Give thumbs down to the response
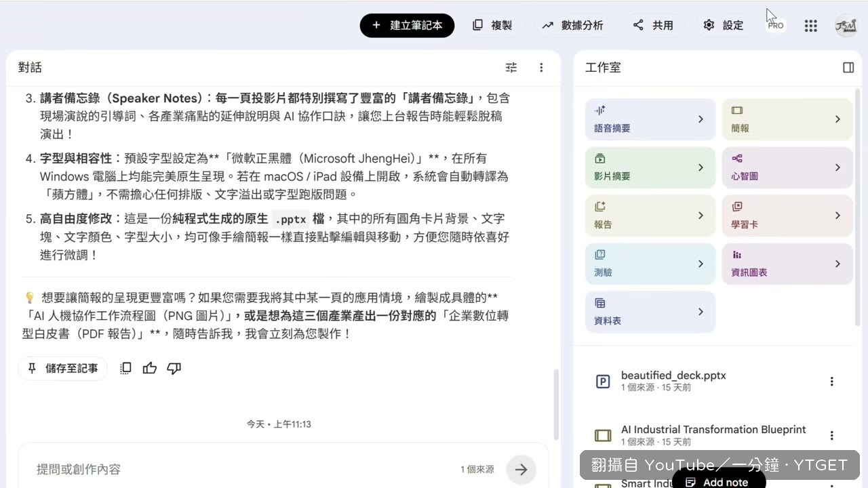 (174, 369)
